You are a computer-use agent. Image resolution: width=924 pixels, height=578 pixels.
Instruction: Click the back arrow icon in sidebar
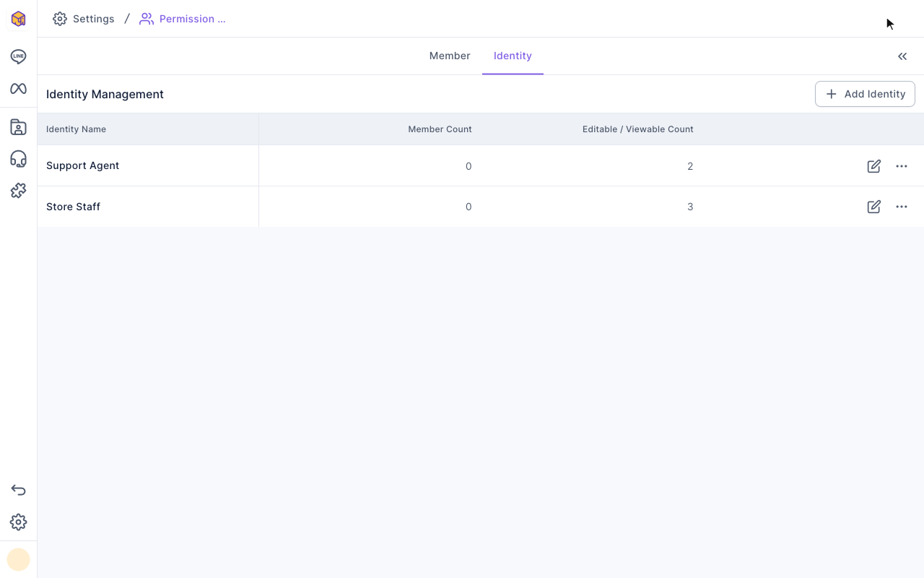click(18, 490)
